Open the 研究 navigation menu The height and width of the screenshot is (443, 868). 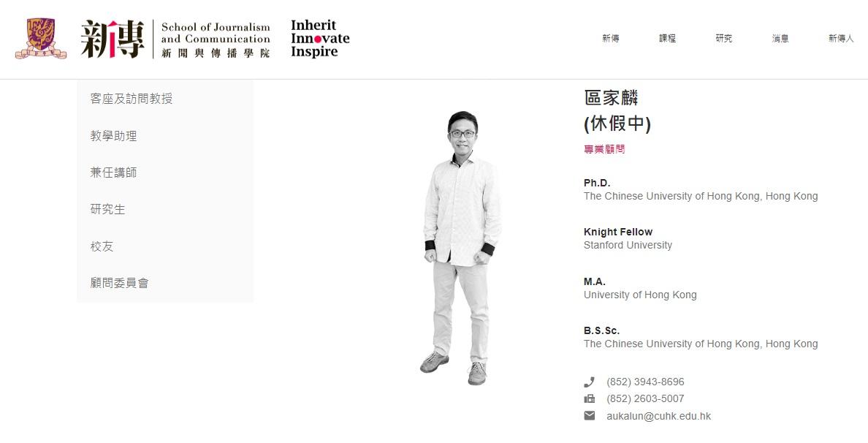click(x=723, y=38)
